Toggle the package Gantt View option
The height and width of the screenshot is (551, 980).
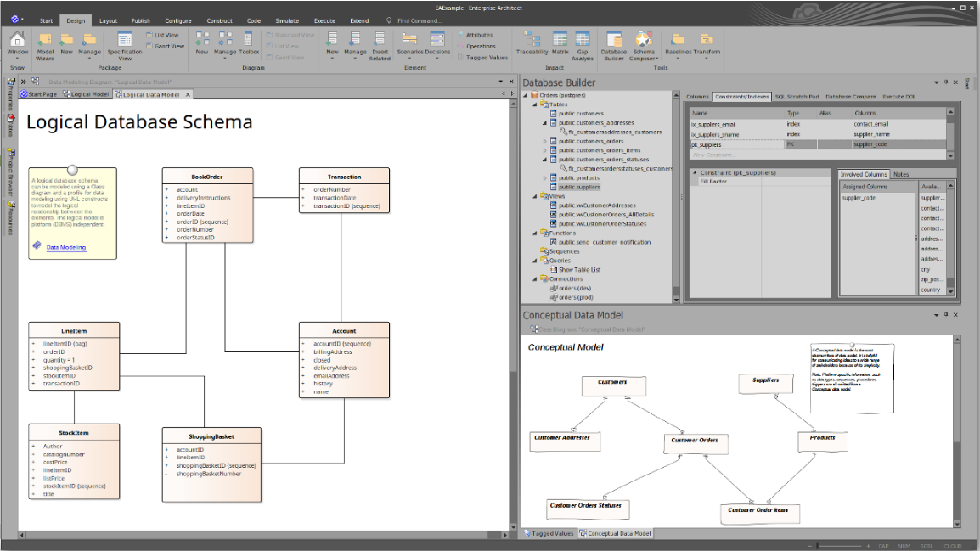[166, 47]
